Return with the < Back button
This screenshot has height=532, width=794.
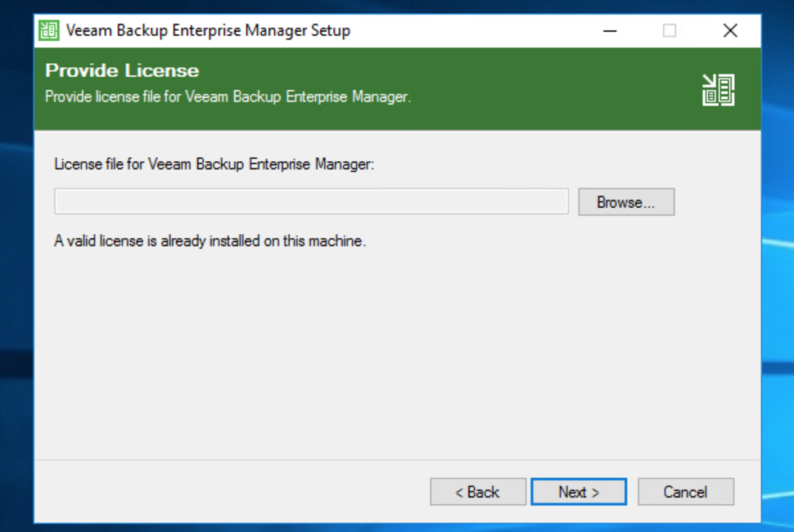[x=478, y=492]
